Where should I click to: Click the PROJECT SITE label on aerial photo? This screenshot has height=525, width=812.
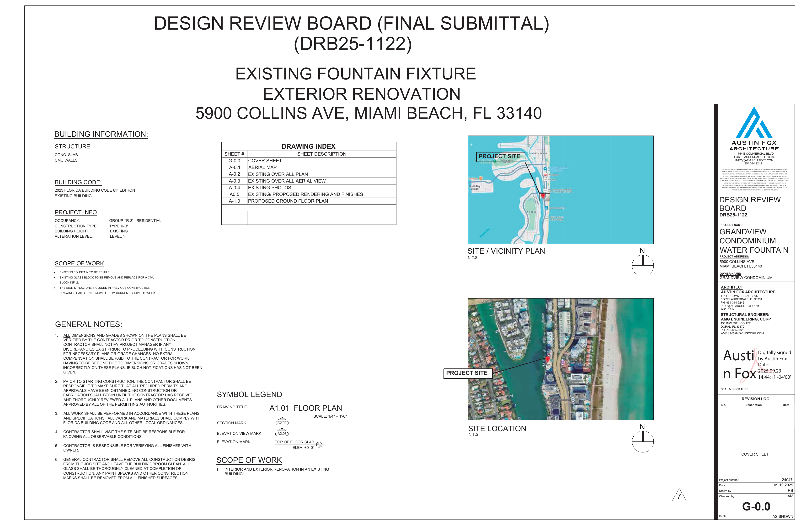pos(467,373)
